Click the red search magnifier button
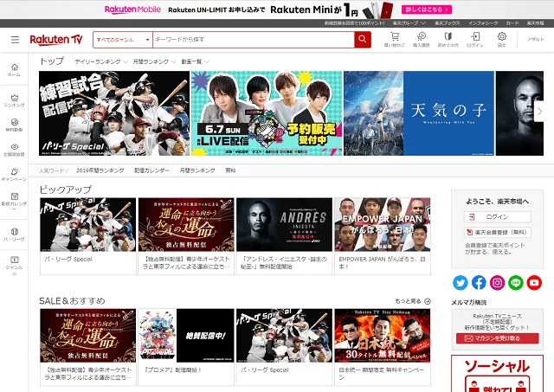 pyautogui.click(x=363, y=40)
